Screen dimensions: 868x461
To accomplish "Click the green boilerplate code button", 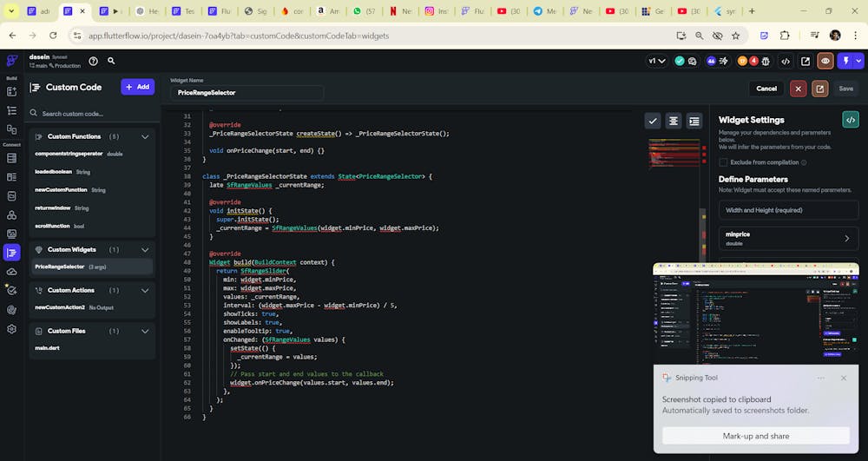I will [851, 120].
